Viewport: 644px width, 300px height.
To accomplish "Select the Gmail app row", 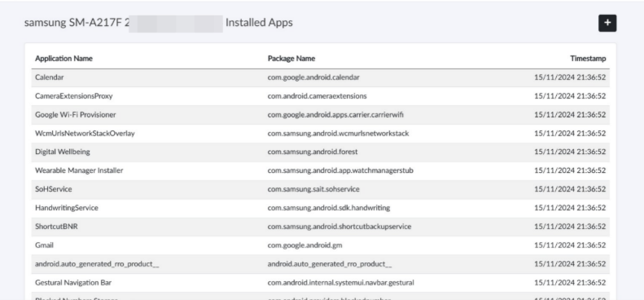I will (320, 245).
